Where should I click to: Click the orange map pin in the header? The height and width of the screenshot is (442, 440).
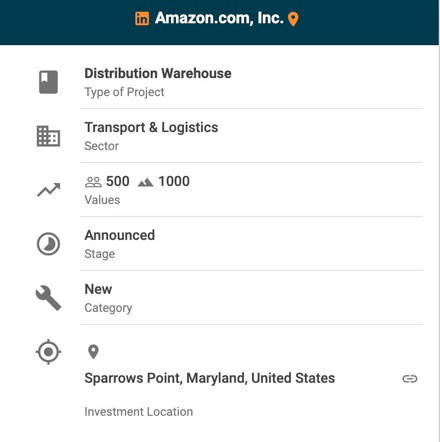pos(293,19)
